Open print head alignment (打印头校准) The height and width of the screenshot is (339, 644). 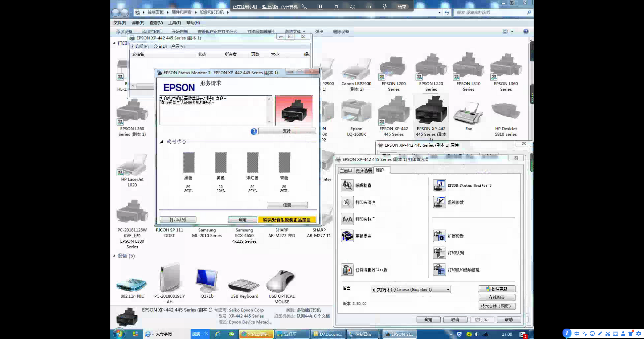coord(347,219)
